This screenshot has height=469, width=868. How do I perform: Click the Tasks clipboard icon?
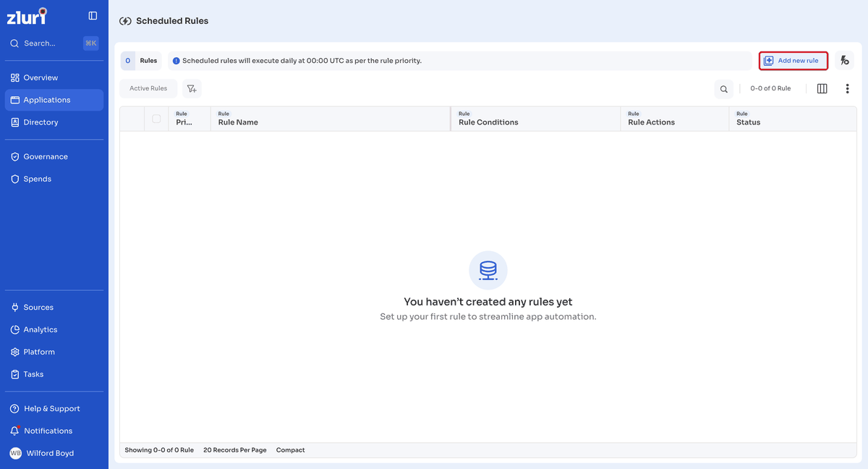click(14, 374)
